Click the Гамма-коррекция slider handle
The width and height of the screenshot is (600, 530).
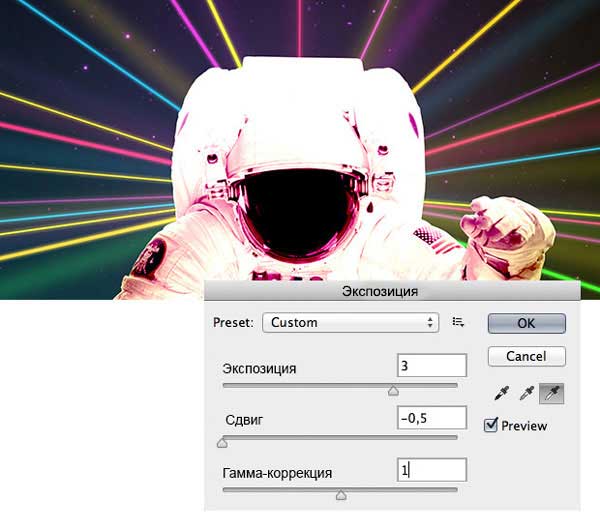341,495
